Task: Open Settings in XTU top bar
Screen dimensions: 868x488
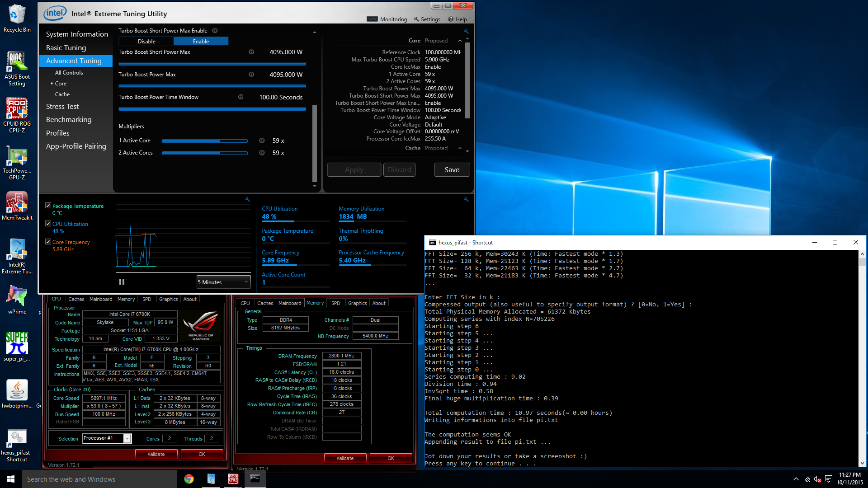Action: 427,19
